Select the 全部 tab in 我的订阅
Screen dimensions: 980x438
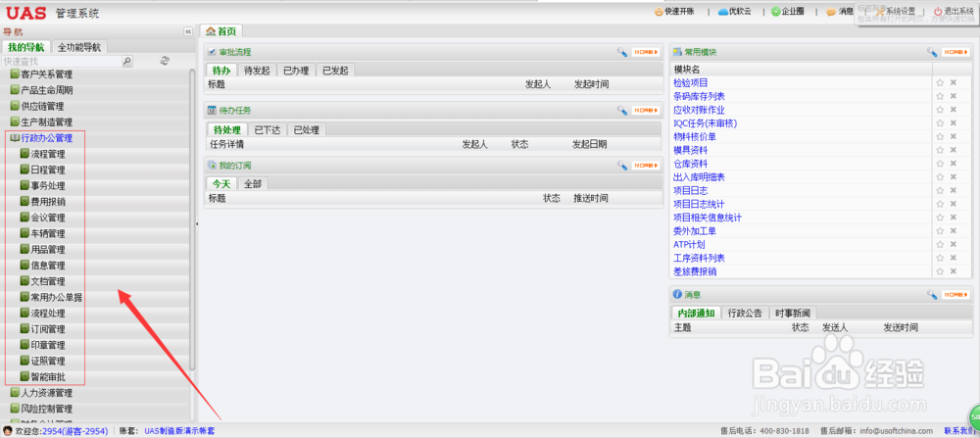[x=253, y=183]
